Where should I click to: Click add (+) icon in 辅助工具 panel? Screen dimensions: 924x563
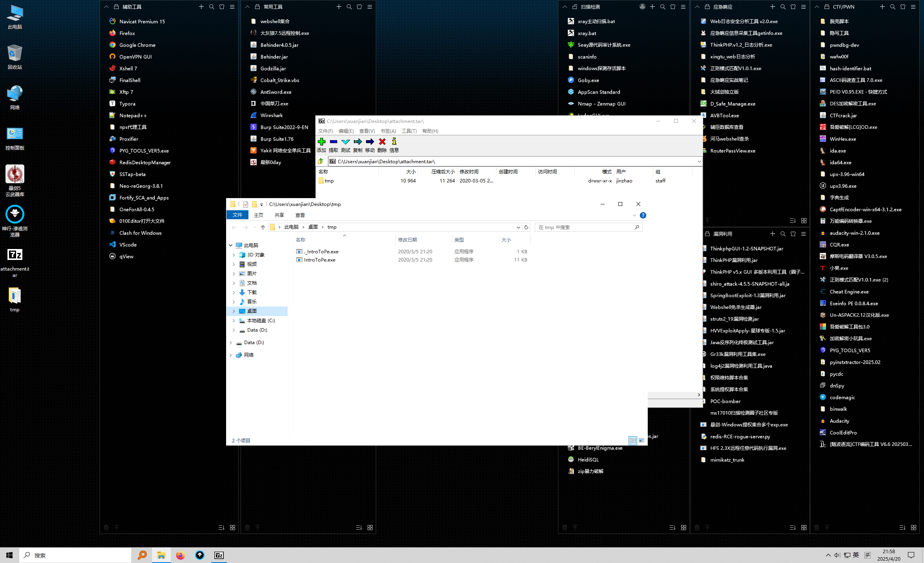point(201,7)
